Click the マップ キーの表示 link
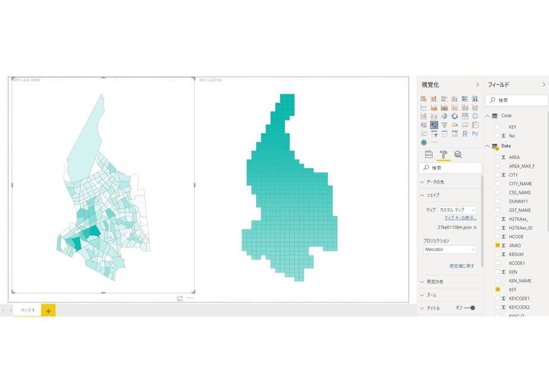549x392 pixels. (x=460, y=218)
